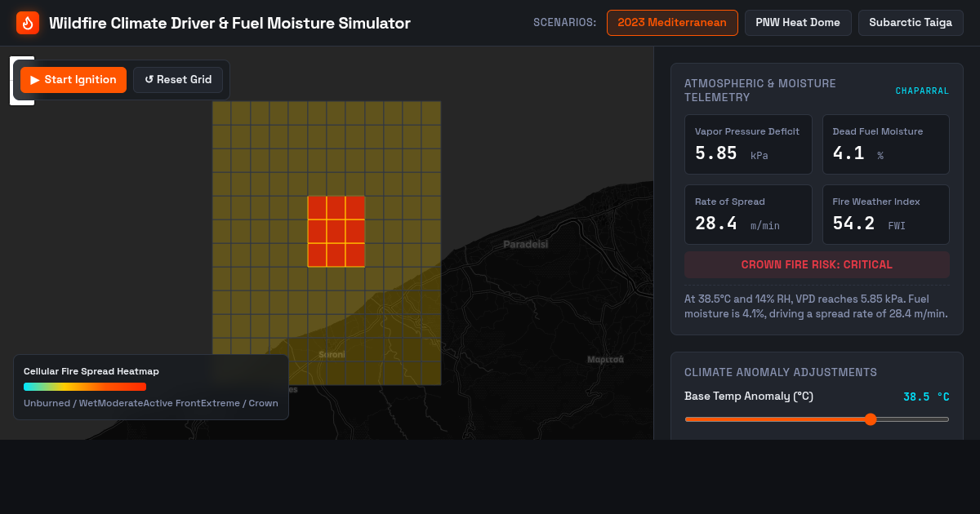Click the VPD summary description text
Image resolution: width=980 pixels, height=514 pixels.
[816, 306]
